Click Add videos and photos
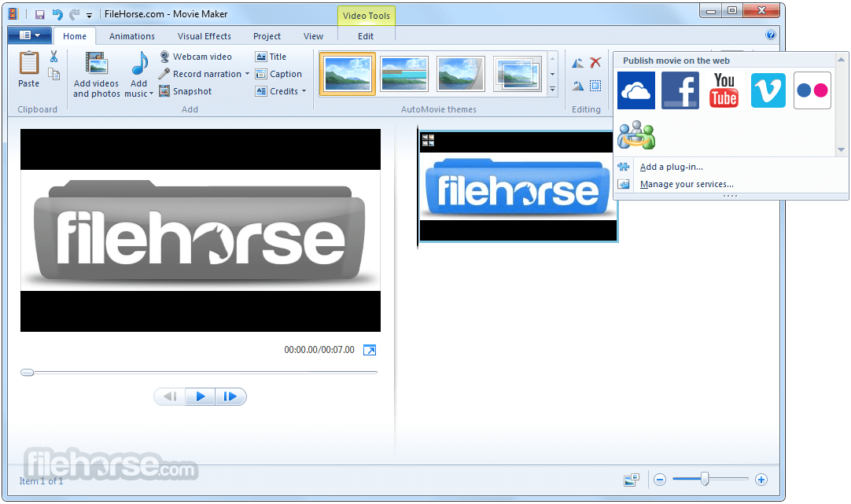Image resolution: width=851 pixels, height=504 pixels. 97,75
